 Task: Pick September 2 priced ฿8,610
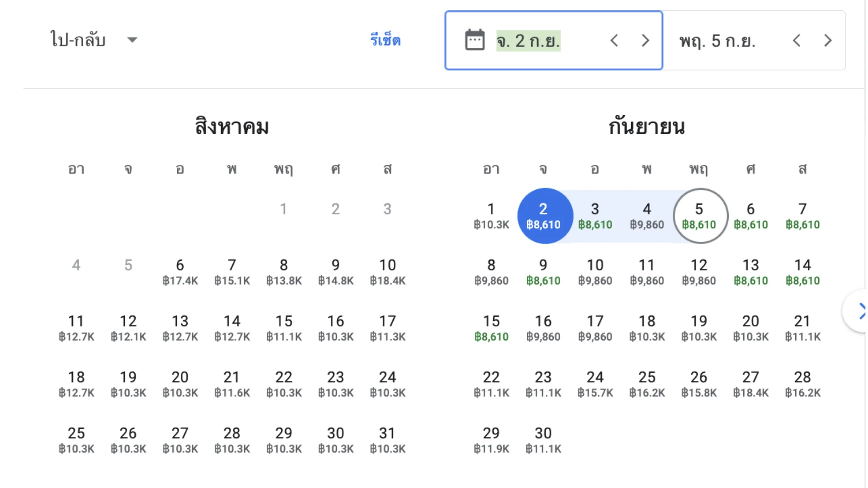click(x=543, y=216)
